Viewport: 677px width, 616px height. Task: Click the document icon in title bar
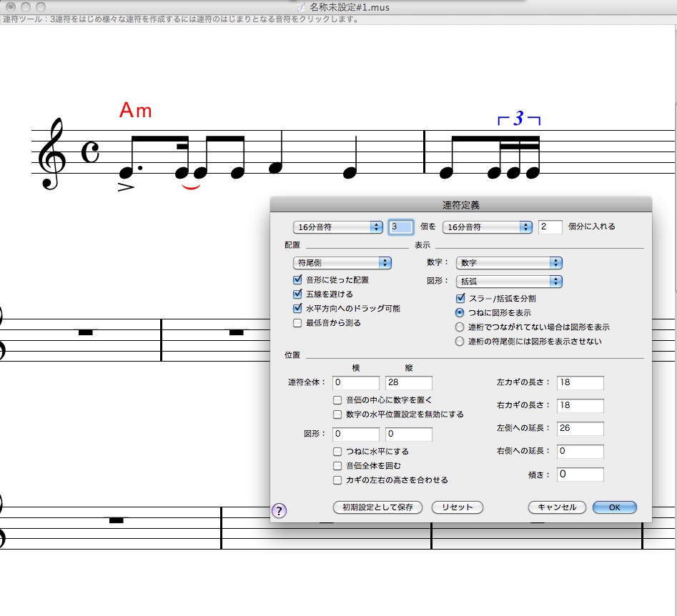click(x=301, y=7)
